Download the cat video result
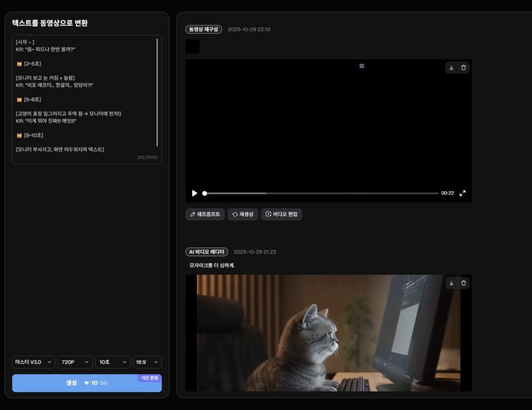The height and width of the screenshot is (410, 532). 452,283
